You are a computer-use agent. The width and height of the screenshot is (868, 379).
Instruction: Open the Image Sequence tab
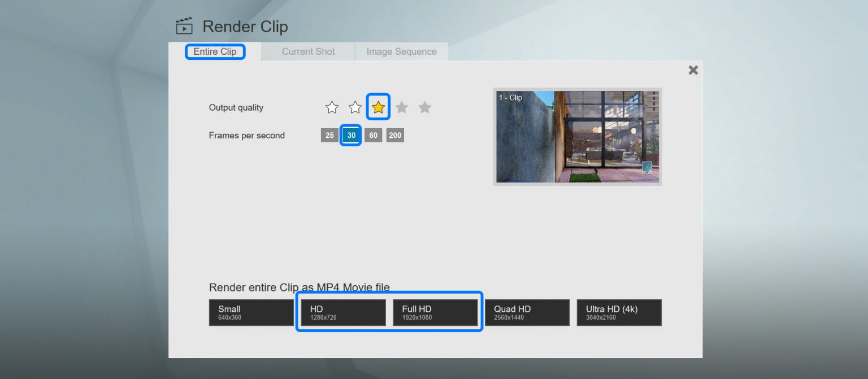(x=401, y=51)
